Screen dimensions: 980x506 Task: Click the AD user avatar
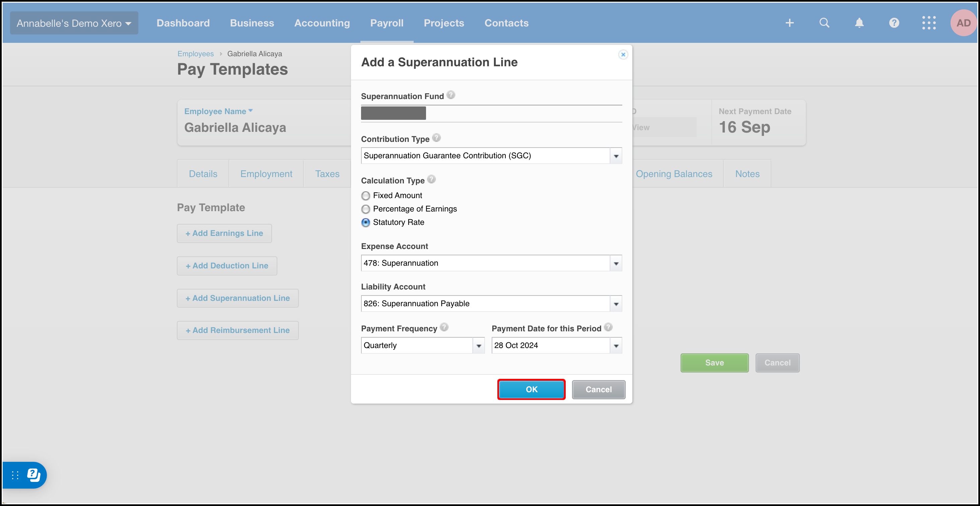click(963, 23)
